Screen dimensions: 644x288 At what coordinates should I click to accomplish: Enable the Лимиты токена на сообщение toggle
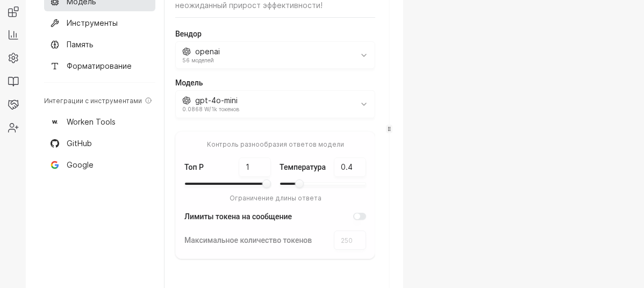click(360, 217)
